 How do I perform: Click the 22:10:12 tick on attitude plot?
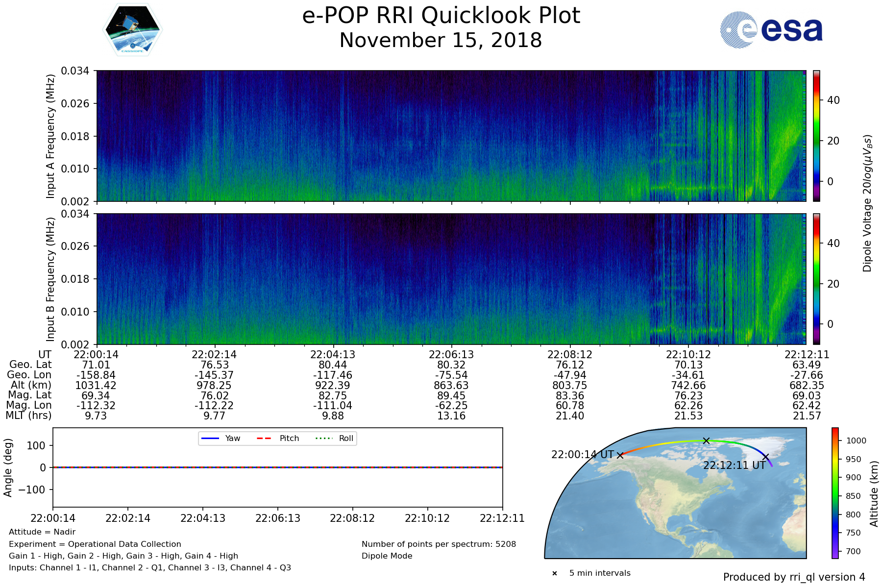pyautogui.click(x=427, y=518)
